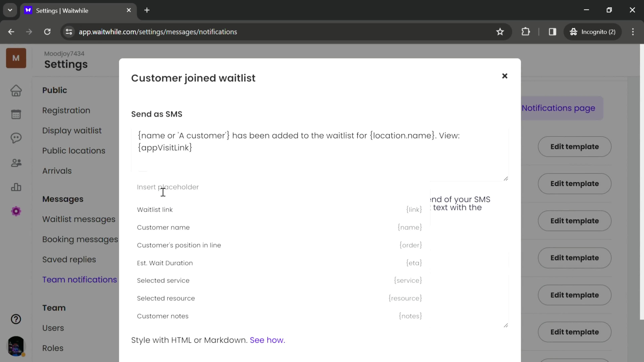Screen dimensions: 644x362
Task: Focus the Insert placeholder search field
Action: click(x=280, y=187)
